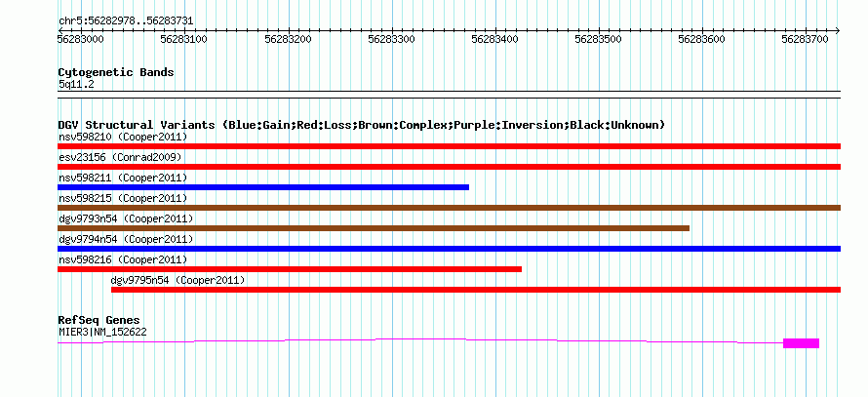Click the blue nsv598211 gain bar
Image resolution: width=868 pixels, height=397 pixels.
coord(263,187)
